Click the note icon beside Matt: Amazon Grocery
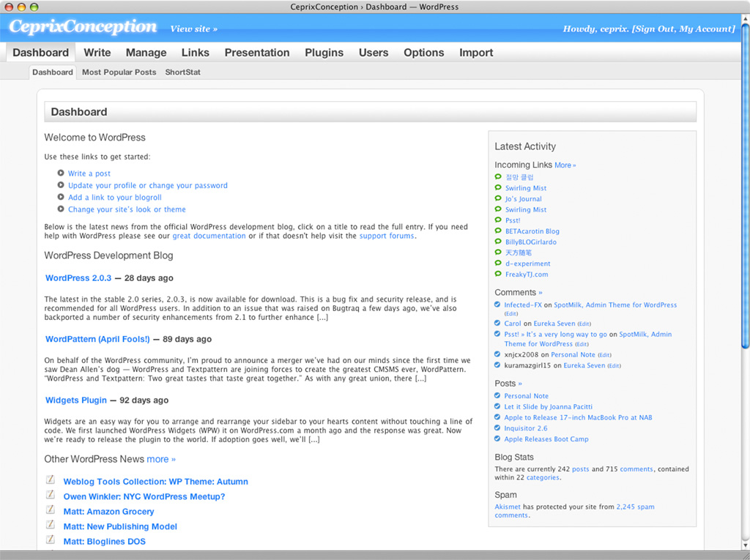This screenshot has width=750, height=560. [51, 509]
